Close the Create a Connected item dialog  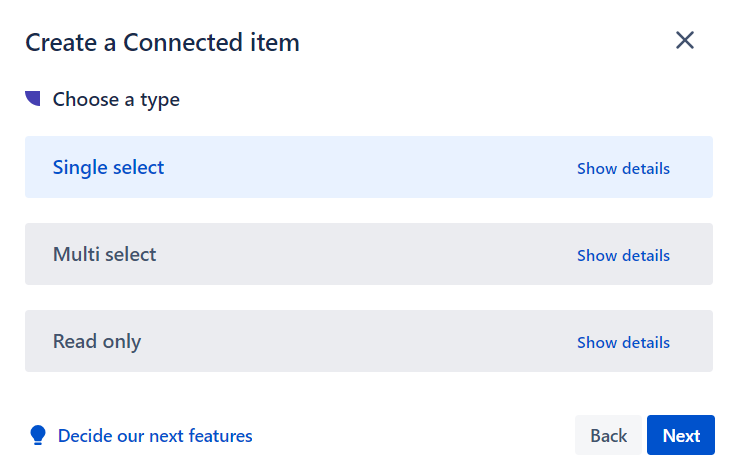click(685, 41)
